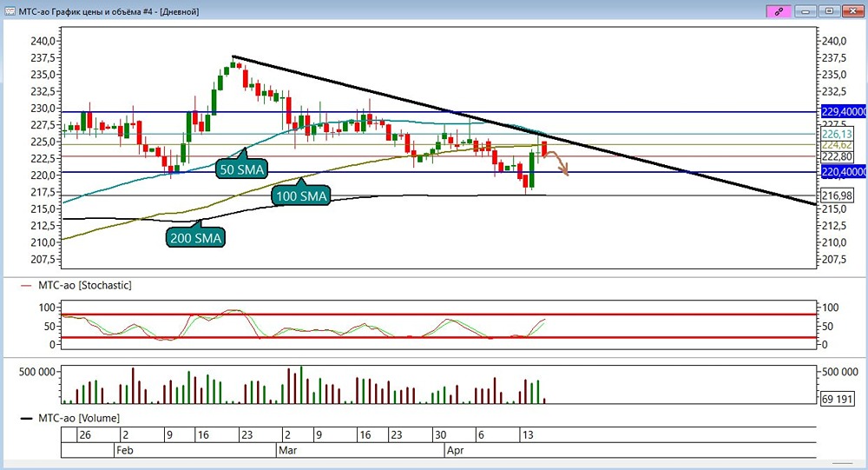This screenshot has width=868, height=470.
Task: Click the 13 date label on time axis
Action: pyautogui.click(x=528, y=435)
